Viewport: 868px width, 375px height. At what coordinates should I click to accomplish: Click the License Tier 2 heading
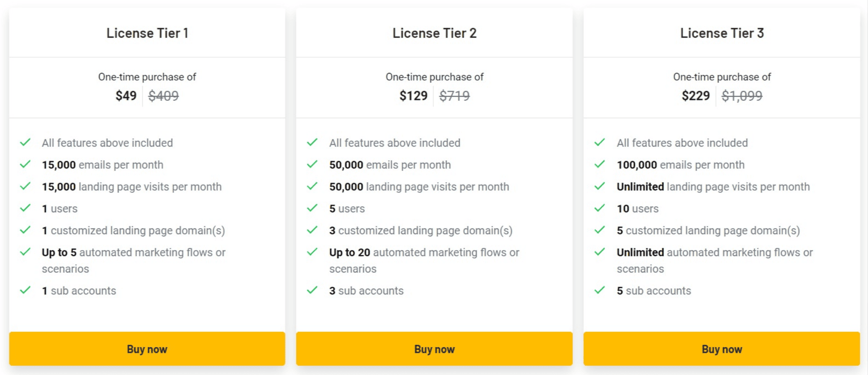(x=434, y=33)
